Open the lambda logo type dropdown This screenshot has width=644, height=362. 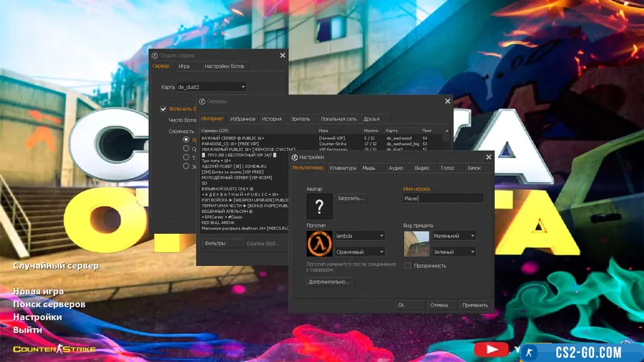click(x=360, y=236)
